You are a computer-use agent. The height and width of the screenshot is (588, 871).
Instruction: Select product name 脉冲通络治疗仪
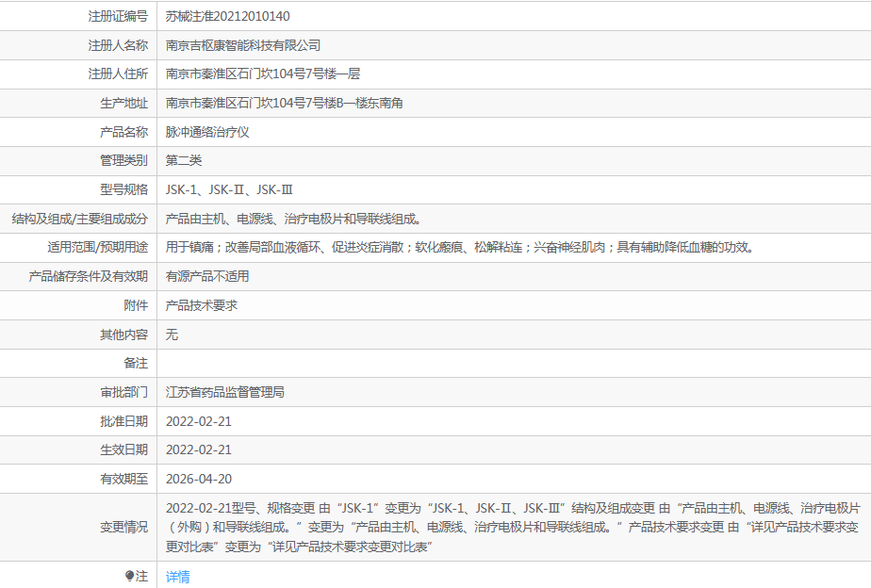pos(207,132)
